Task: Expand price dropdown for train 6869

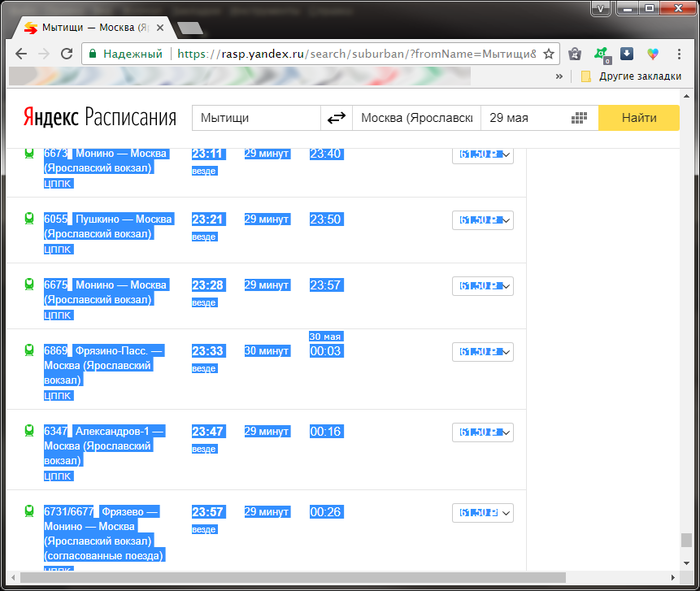Action: (x=483, y=352)
